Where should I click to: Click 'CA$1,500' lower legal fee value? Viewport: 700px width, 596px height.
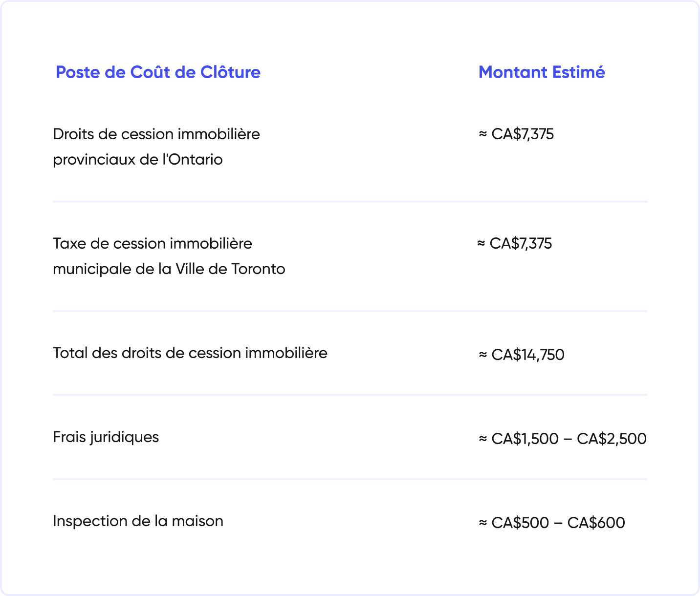525,439
